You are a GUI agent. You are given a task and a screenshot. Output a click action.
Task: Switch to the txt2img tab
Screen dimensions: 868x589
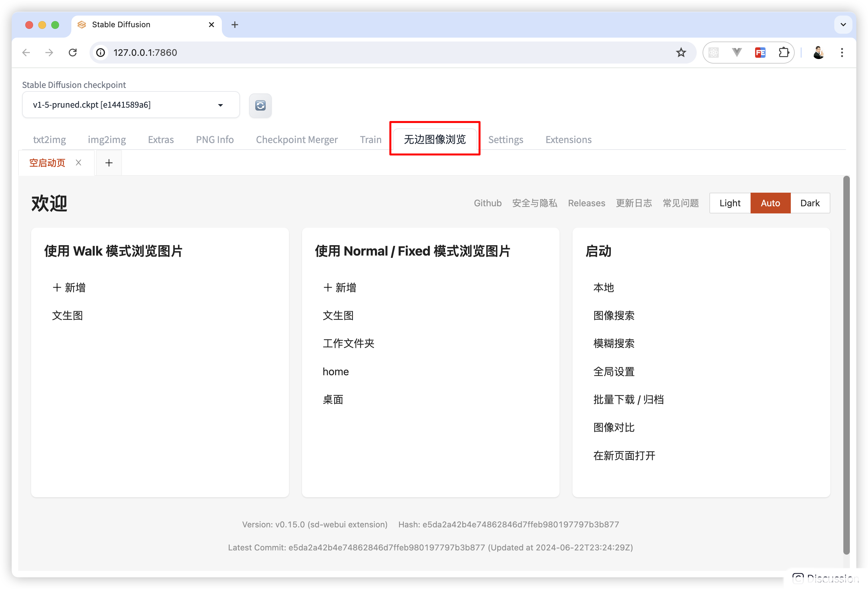click(49, 140)
